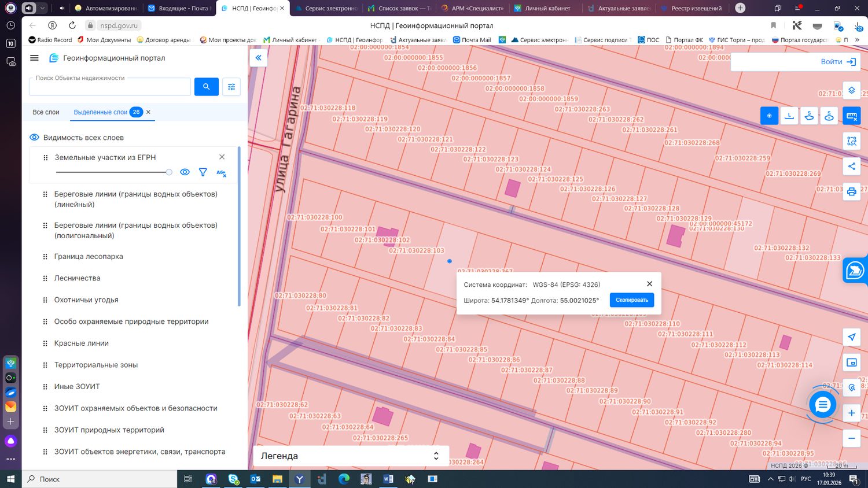868x488 pixels.
Task: Select the point coordinates measurement tool
Action: click(x=769, y=116)
